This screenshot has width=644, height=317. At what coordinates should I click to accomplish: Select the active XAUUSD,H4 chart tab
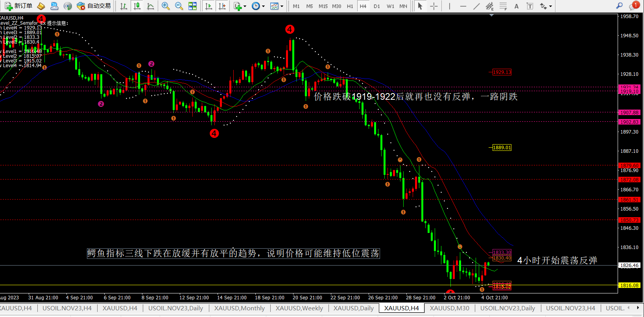pos(402,308)
